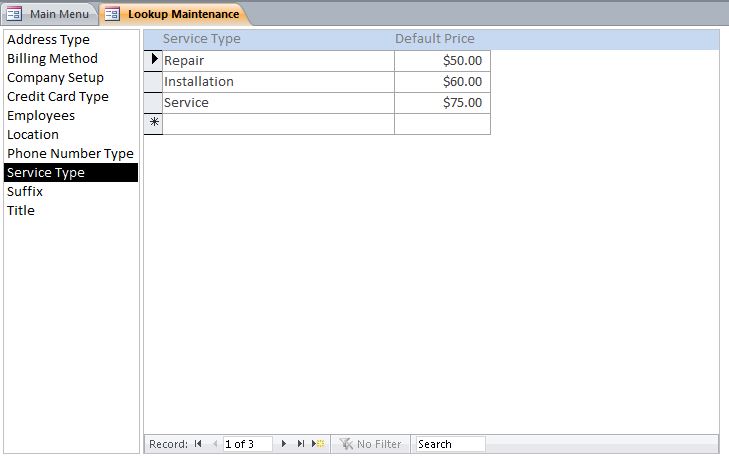This screenshot has width=729, height=459.
Task: Click the Main Menu tab form icon
Action: (x=14, y=14)
